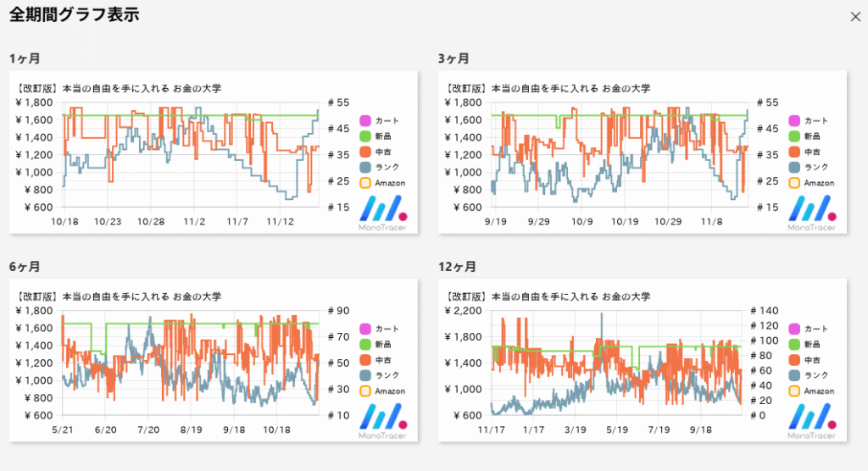The width and height of the screenshot is (868, 471).
Task: Click MonoTracer logo in 1ヶ月 chart
Action: click(381, 213)
